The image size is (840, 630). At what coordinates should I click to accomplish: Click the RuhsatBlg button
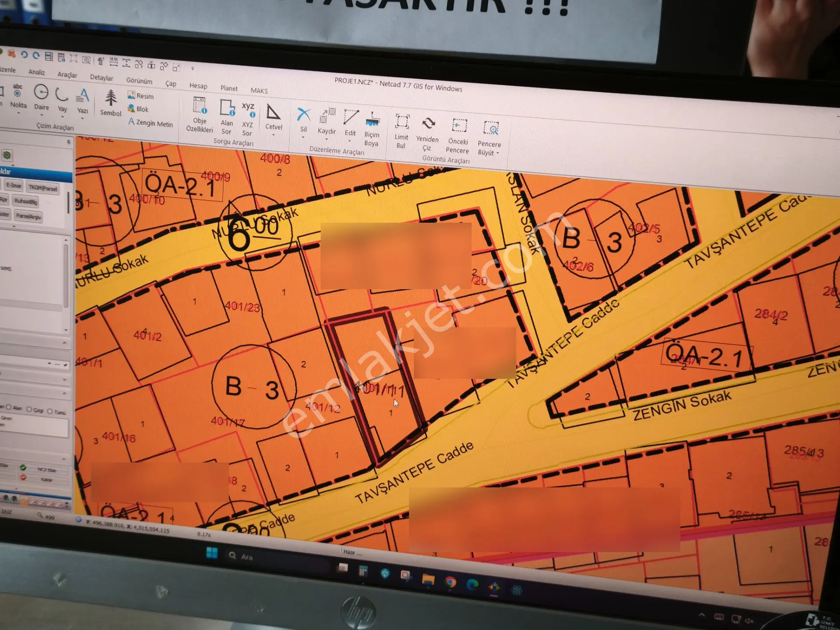(25, 201)
